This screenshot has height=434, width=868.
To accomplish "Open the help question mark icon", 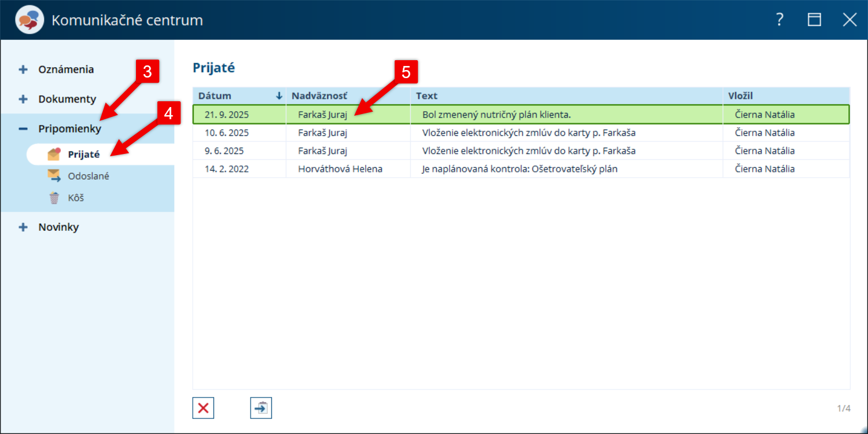I will click(780, 20).
